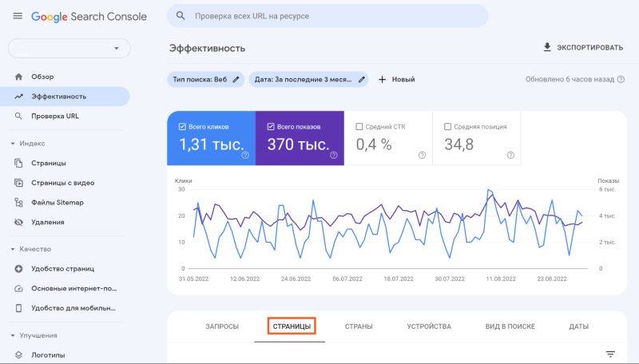
Task: Enable the Средний CTR checkbox
Action: (x=359, y=127)
